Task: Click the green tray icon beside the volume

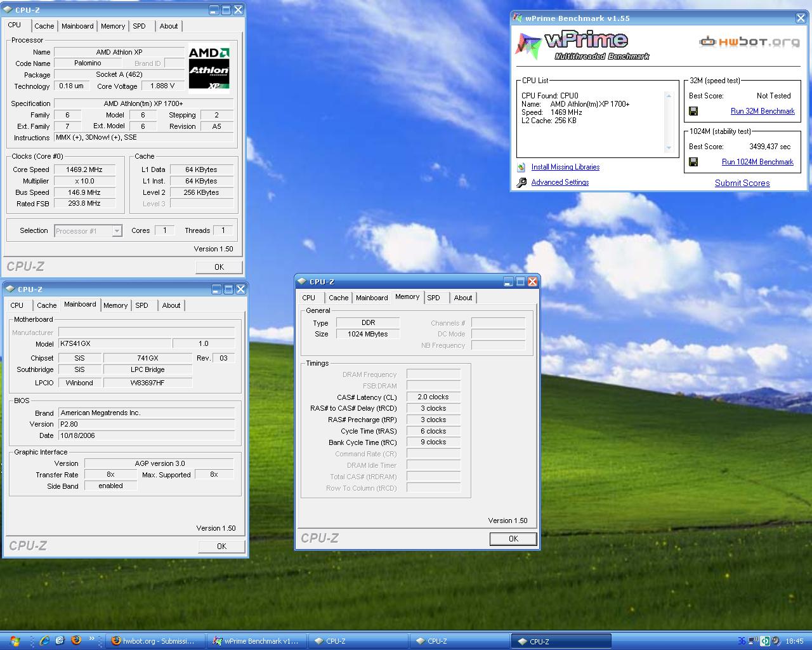Action: [765, 641]
